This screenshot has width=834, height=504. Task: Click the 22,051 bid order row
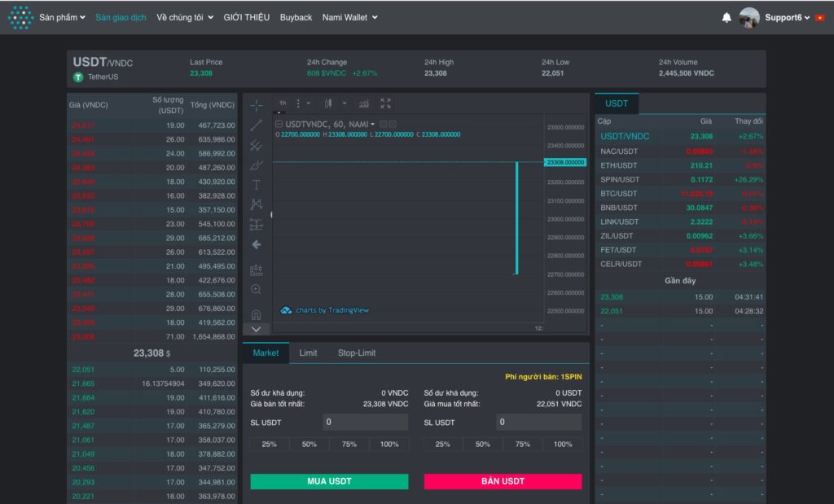(152, 370)
